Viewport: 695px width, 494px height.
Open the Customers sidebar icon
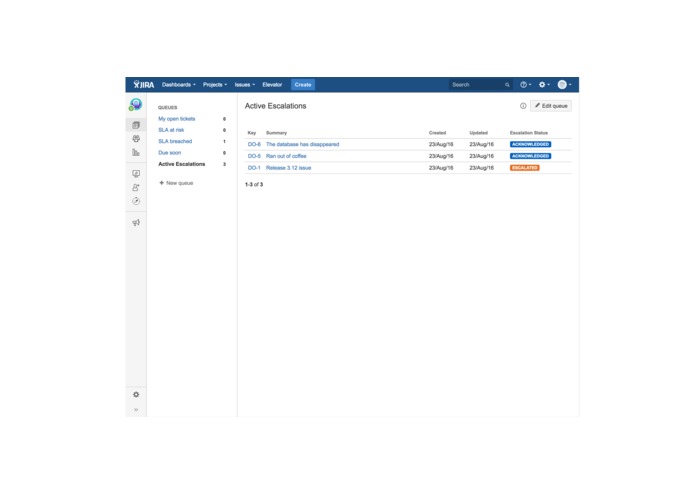pyautogui.click(x=136, y=139)
